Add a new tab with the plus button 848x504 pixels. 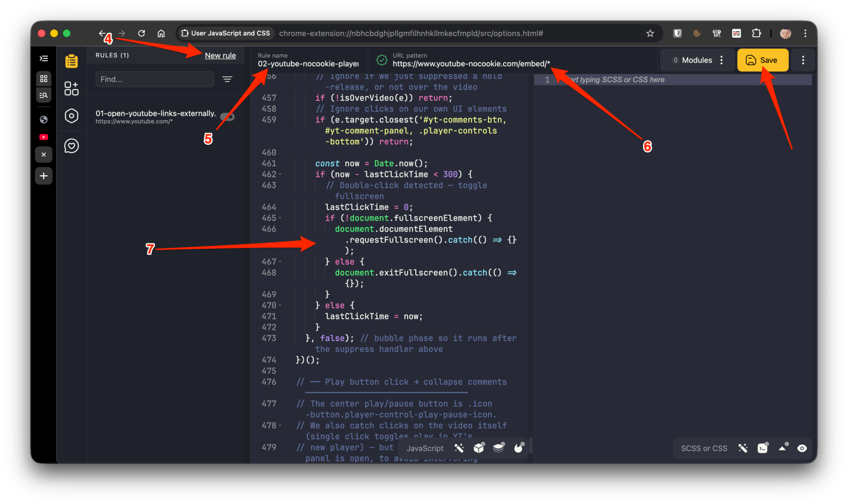click(x=44, y=176)
